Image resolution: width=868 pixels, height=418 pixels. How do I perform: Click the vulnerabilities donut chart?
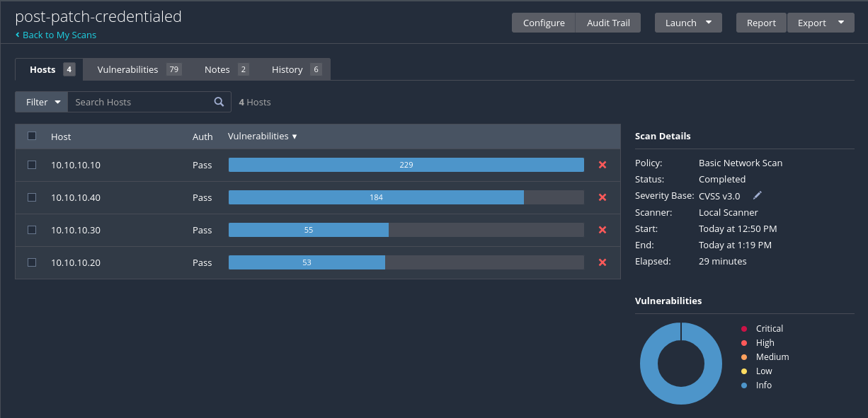coord(681,364)
